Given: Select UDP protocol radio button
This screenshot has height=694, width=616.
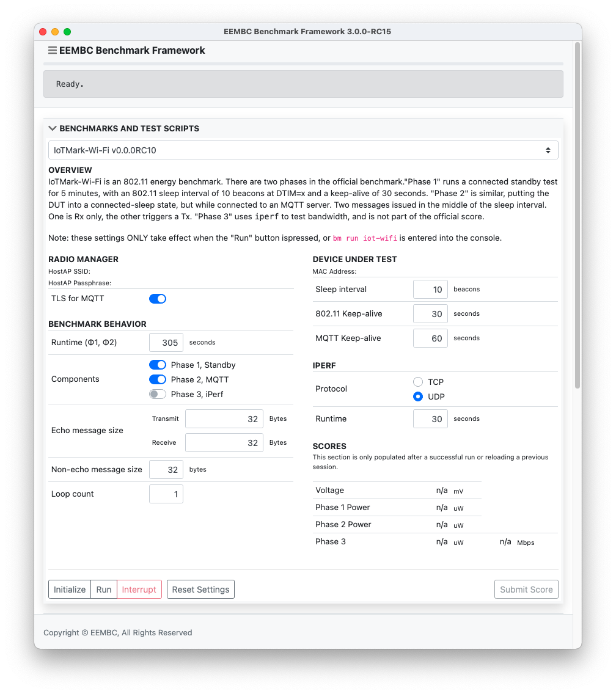Looking at the screenshot, I should click(417, 396).
